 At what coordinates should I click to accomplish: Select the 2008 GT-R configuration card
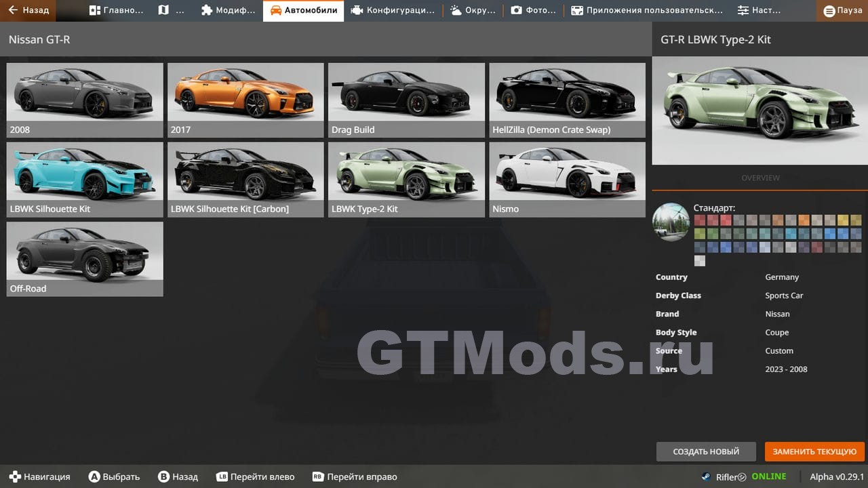(x=85, y=100)
